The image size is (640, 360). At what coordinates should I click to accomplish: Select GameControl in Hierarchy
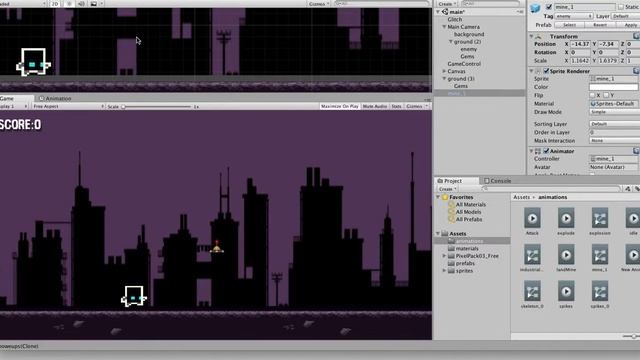464,64
